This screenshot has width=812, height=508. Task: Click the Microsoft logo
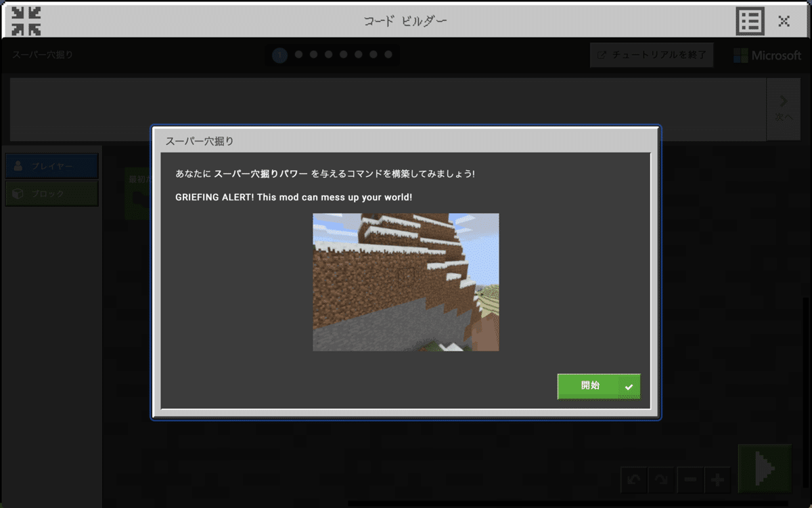click(x=767, y=55)
